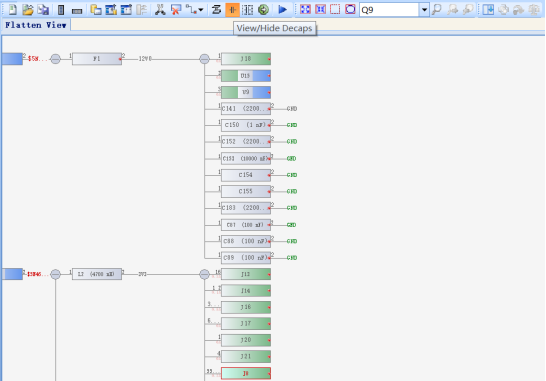Select capacitor C141 block
This screenshot has width=546, height=381.
[x=246, y=109]
